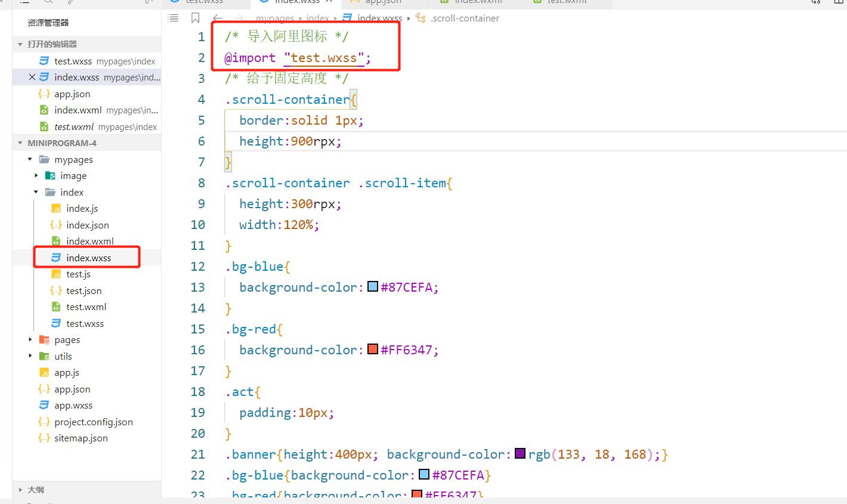Click line number 21 in gutter
This screenshot has height=504, width=847.
pyautogui.click(x=198, y=454)
